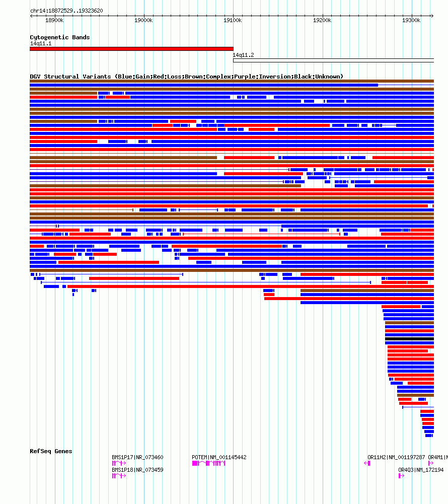Select the 19100k ruler label
The height and width of the screenshot is (504, 448).
(x=233, y=20)
